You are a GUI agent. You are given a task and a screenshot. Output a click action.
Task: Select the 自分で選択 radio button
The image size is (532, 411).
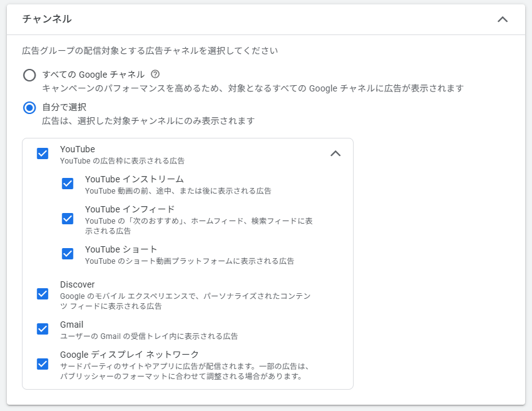29,108
